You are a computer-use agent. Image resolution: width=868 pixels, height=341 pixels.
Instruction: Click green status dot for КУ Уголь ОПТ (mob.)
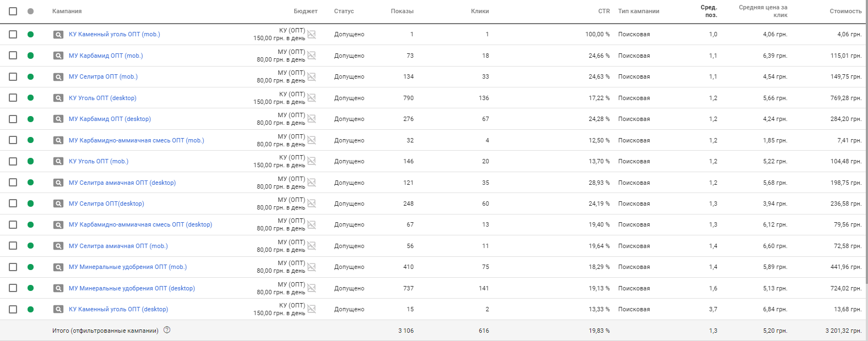[x=30, y=161]
